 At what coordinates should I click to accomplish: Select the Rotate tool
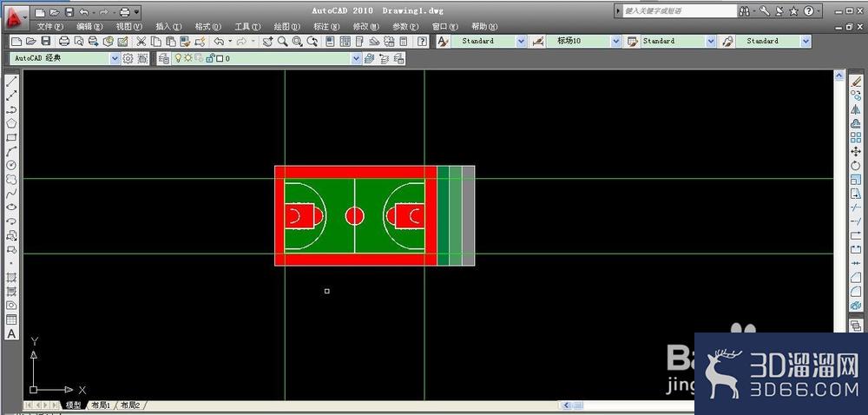click(856, 165)
